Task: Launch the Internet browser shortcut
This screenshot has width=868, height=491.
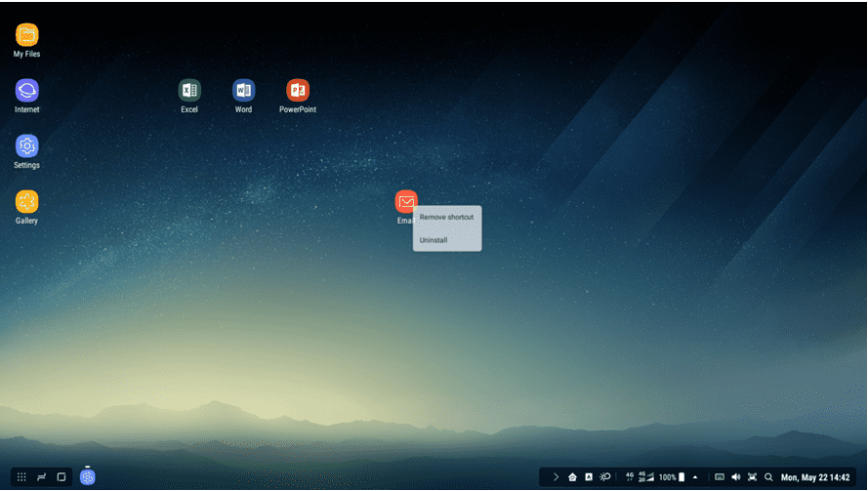Action: (26, 91)
